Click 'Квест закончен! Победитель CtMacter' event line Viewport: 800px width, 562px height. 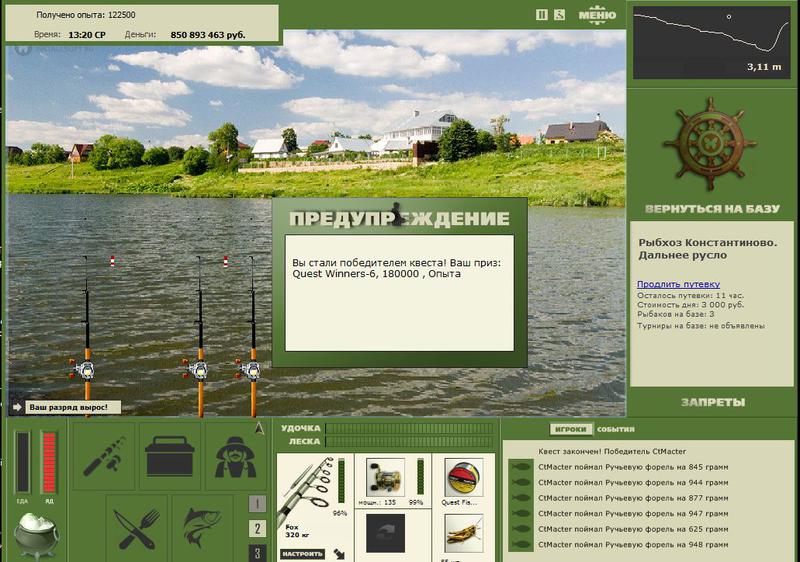(612, 451)
